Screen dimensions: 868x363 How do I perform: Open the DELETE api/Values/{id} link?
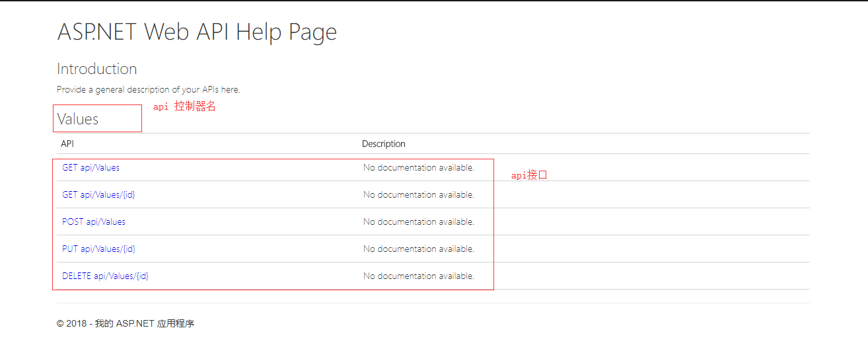click(x=105, y=276)
